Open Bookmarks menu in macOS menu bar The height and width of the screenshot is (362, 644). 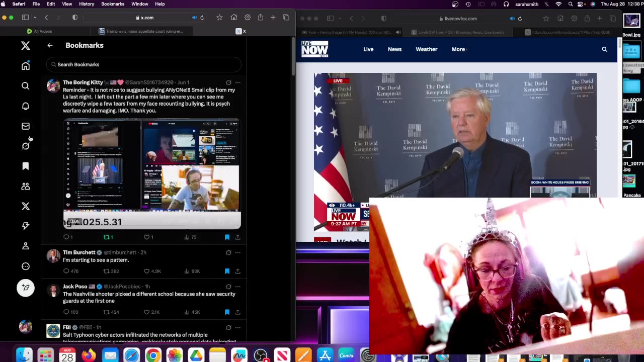[113, 4]
